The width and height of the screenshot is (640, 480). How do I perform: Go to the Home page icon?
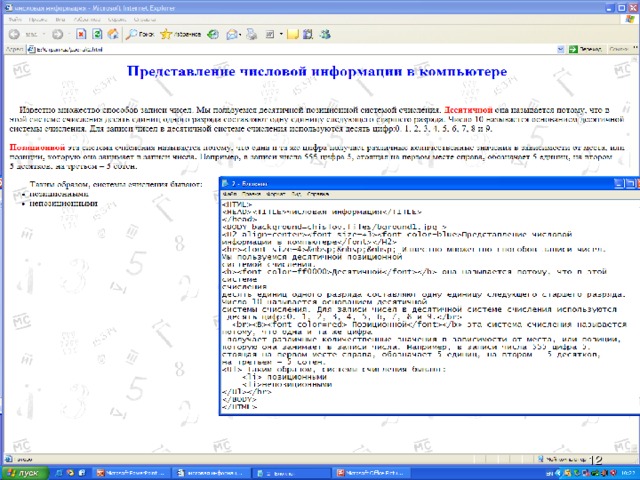111,33
